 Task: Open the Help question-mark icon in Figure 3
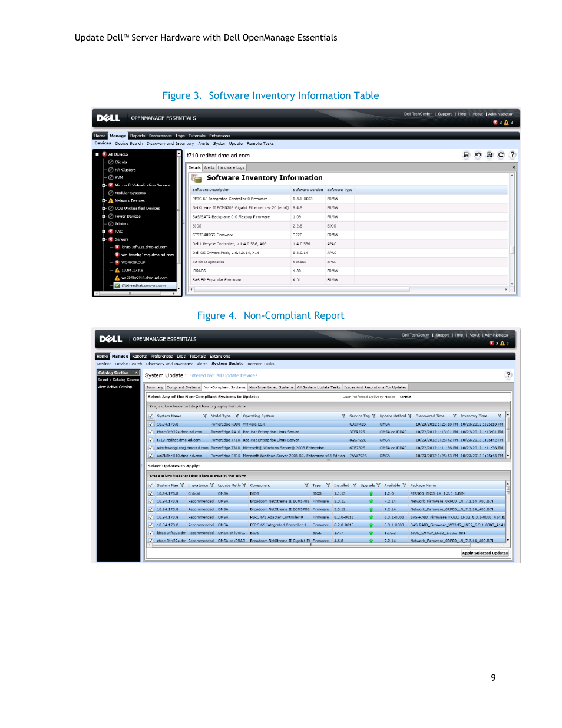(x=513, y=155)
